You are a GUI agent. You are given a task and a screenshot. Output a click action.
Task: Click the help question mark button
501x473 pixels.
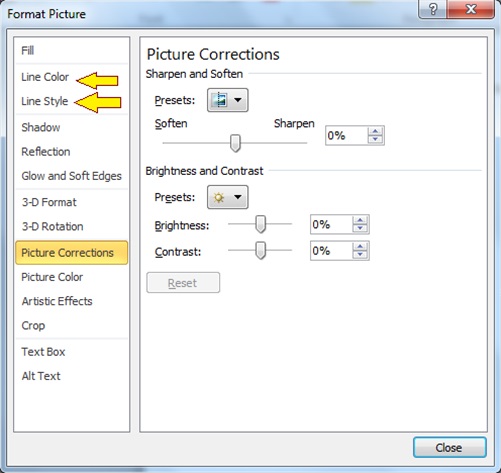coord(432,9)
